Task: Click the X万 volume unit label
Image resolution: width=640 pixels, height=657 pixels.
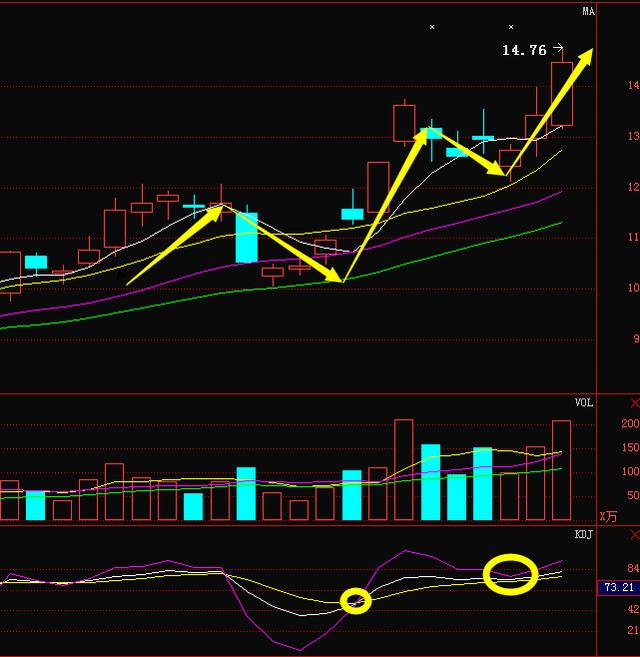Action: 608,516
